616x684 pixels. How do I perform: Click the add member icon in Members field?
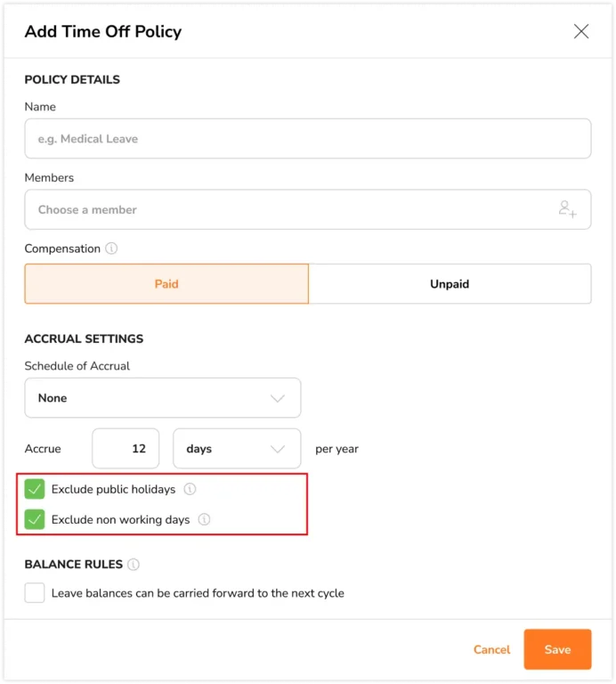(x=567, y=209)
